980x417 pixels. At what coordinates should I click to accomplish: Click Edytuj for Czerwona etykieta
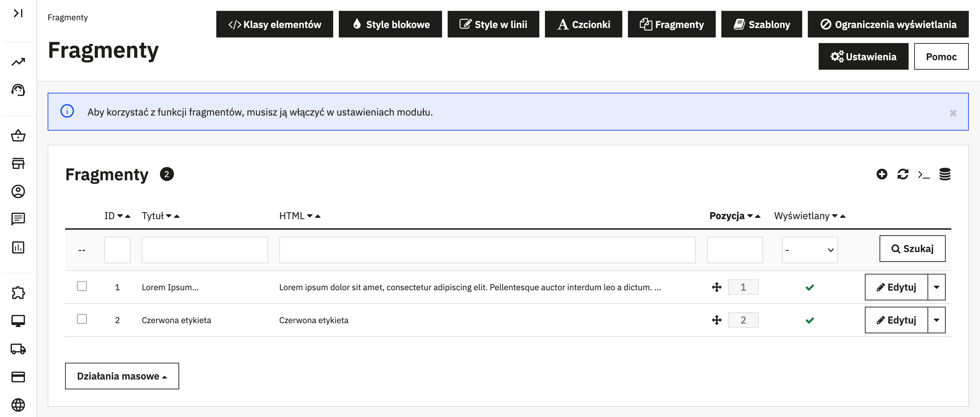(896, 320)
